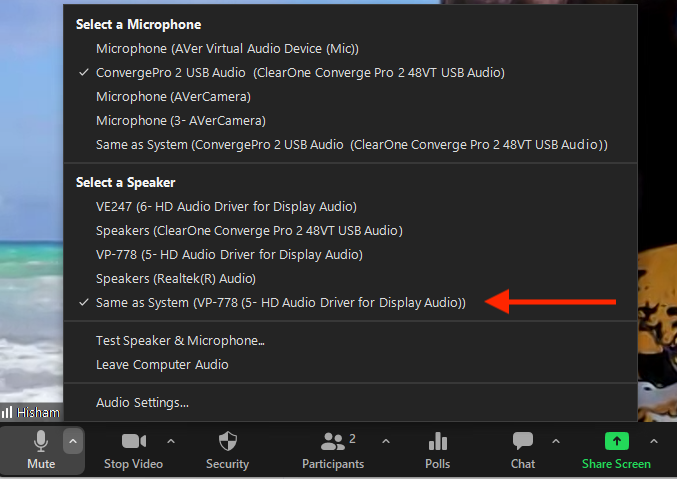This screenshot has width=677, height=479.
Task: Select Microphone (AVer Virtual Audio Device (Mic))
Action: pos(350,48)
